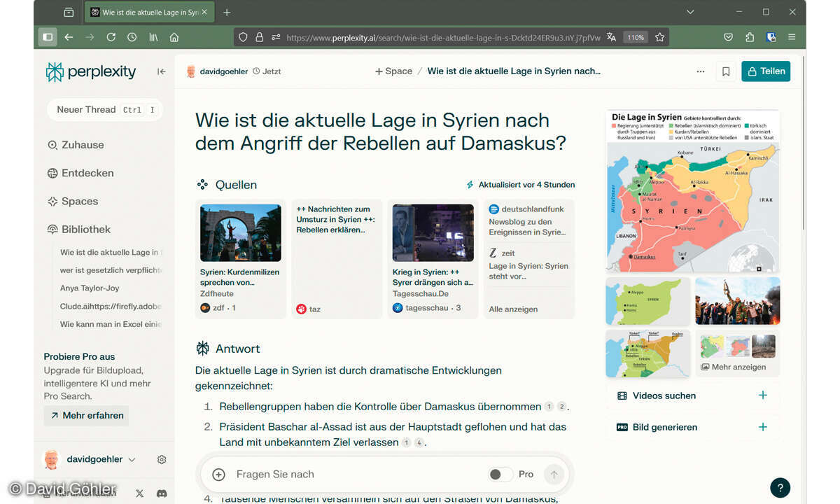Image resolution: width=840 pixels, height=504 pixels.
Task: Click the Teilen share button
Action: 766,71
